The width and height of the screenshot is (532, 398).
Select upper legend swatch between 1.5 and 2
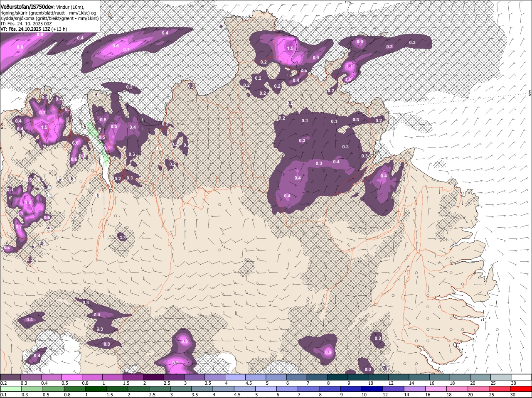click(x=133, y=377)
